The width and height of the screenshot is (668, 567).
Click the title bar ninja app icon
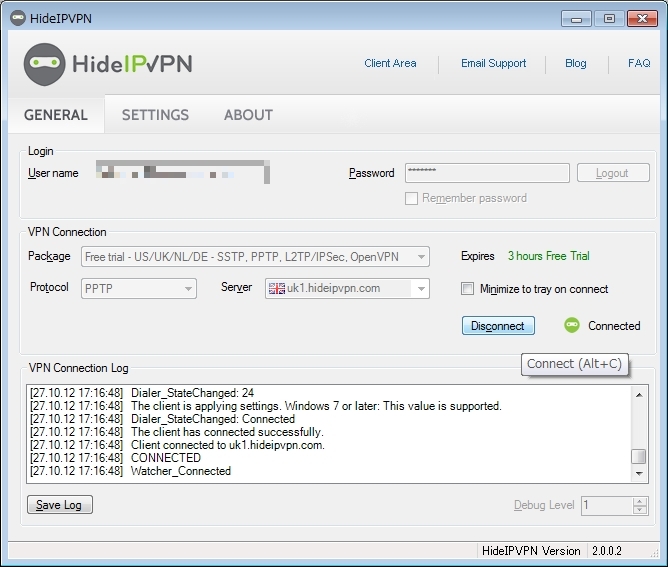(18, 18)
